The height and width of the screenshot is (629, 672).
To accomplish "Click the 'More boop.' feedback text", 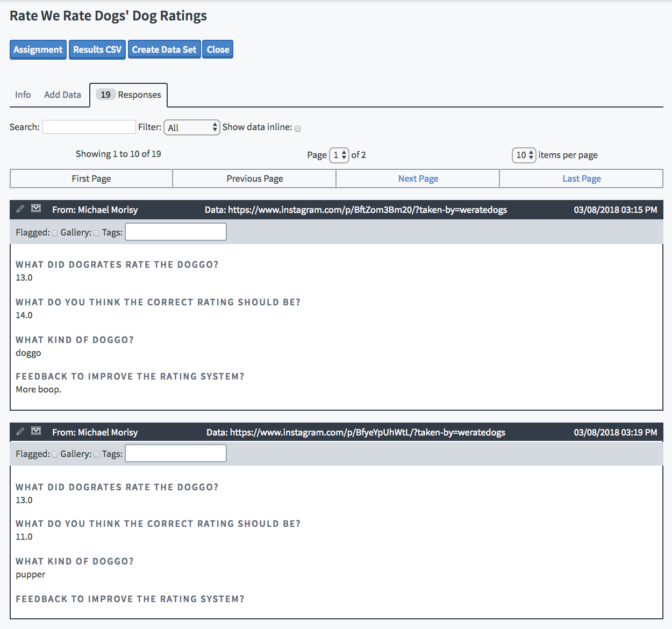I will coord(38,389).
